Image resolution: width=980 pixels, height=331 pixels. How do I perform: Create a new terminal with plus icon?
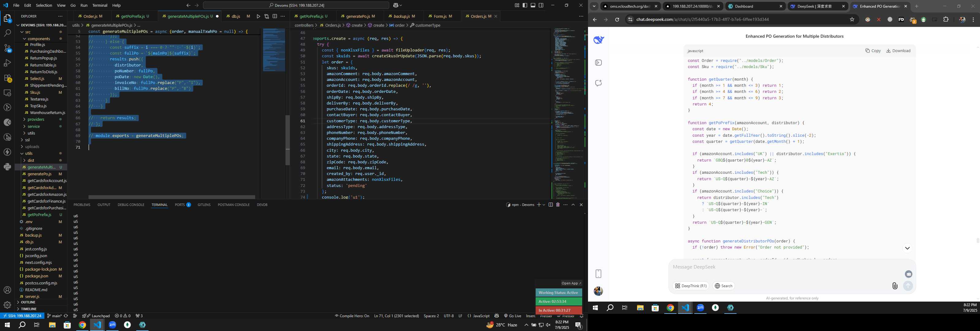click(539, 204)
